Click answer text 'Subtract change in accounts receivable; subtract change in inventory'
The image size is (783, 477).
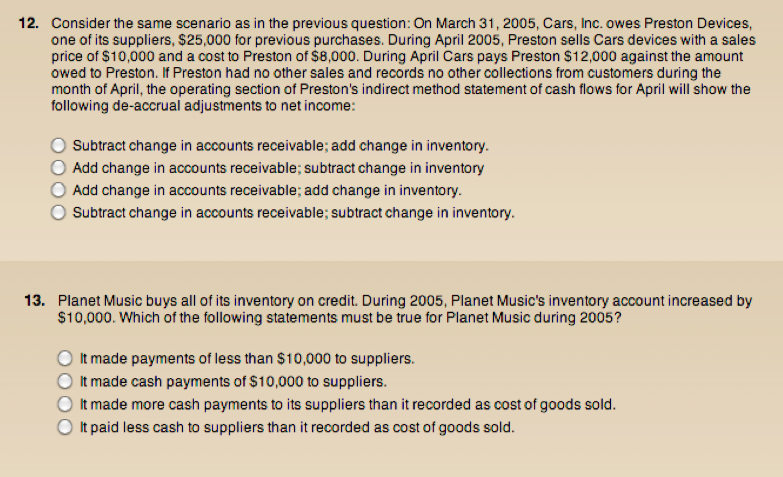pyautogui.click(x=294, y=213)
